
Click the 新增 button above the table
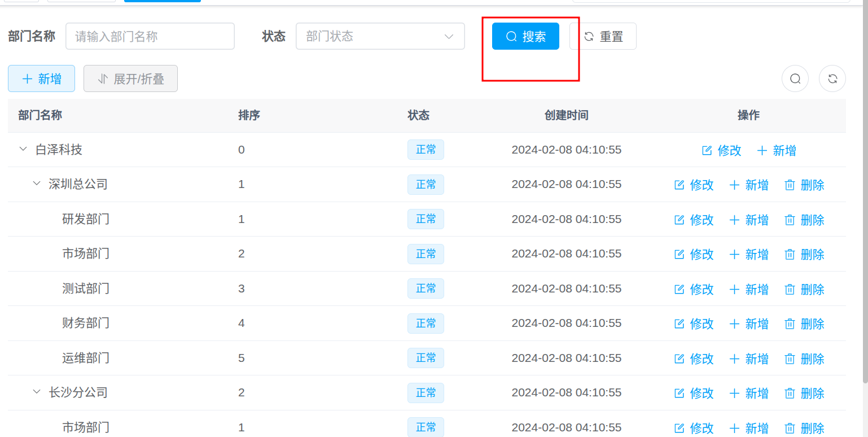click(41, 79)
